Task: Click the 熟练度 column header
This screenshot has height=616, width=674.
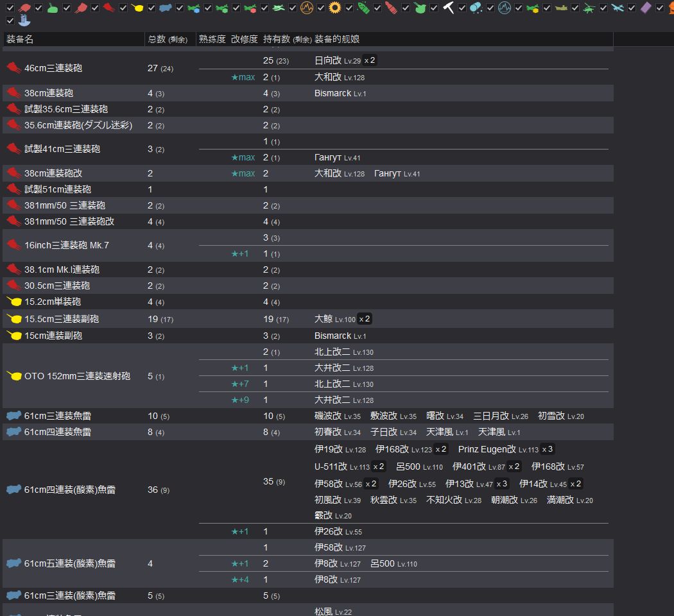Action: [x=212, y=39]
